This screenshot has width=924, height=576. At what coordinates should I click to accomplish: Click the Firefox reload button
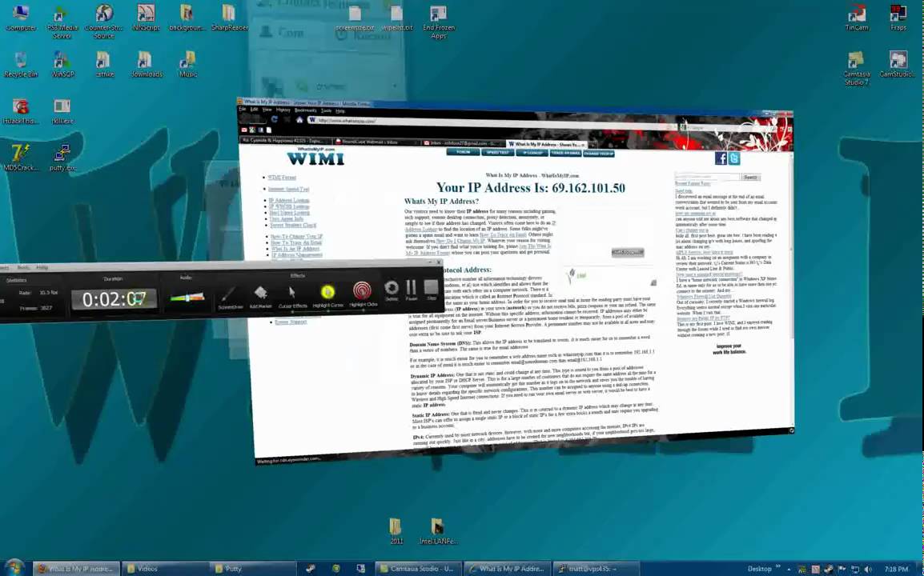tap(274, 119)
